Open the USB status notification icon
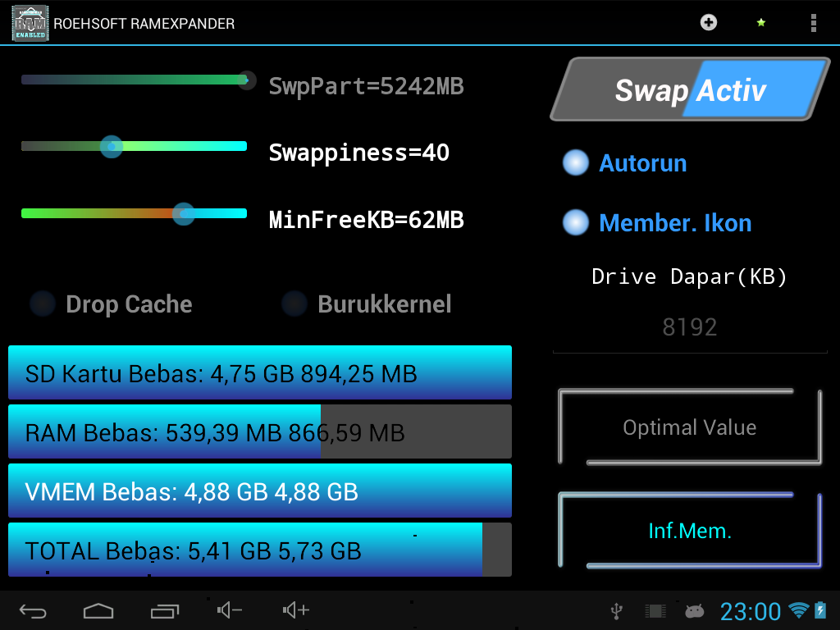Image resolution: width=840 pixels, height=630 pixels. (x=617, y=610)
